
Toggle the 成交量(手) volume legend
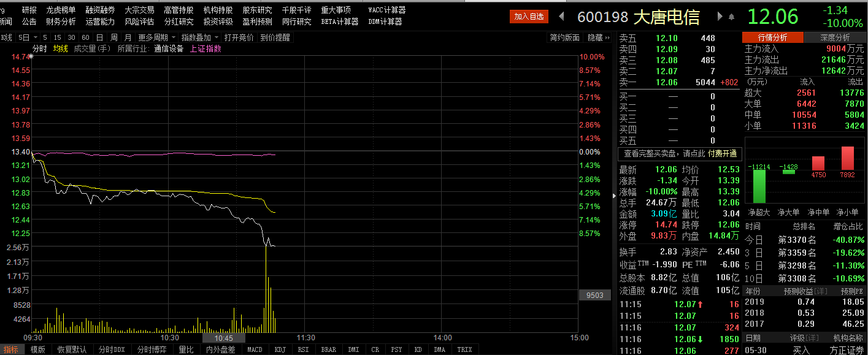tap(92, 49)
